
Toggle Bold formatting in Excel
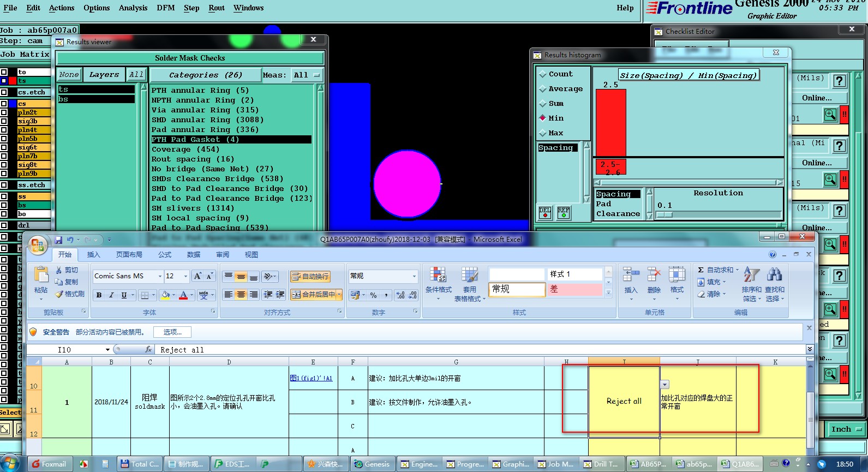tap(99, 295)
